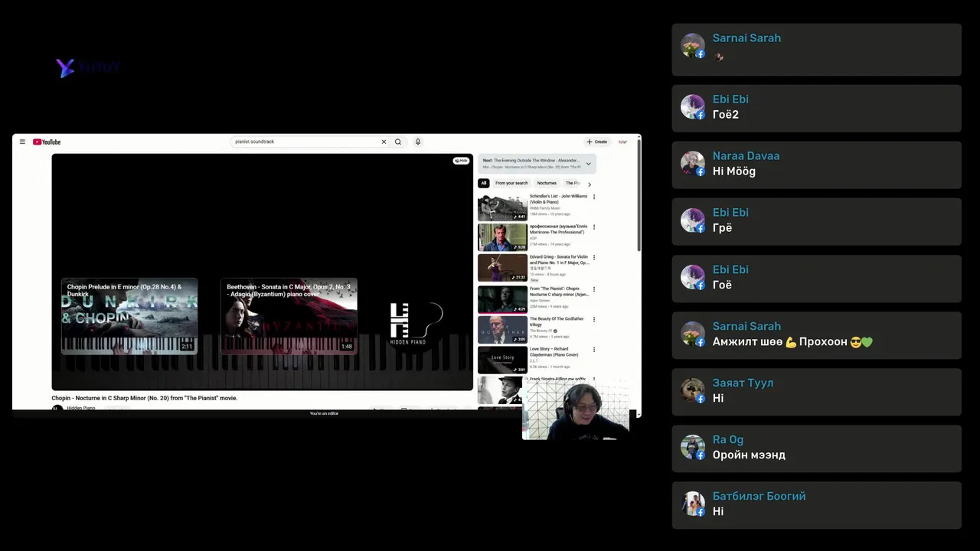The width and height of the screenshot is (980, 551).
Task: Click the Create button
Action: (x=597, y=142)
